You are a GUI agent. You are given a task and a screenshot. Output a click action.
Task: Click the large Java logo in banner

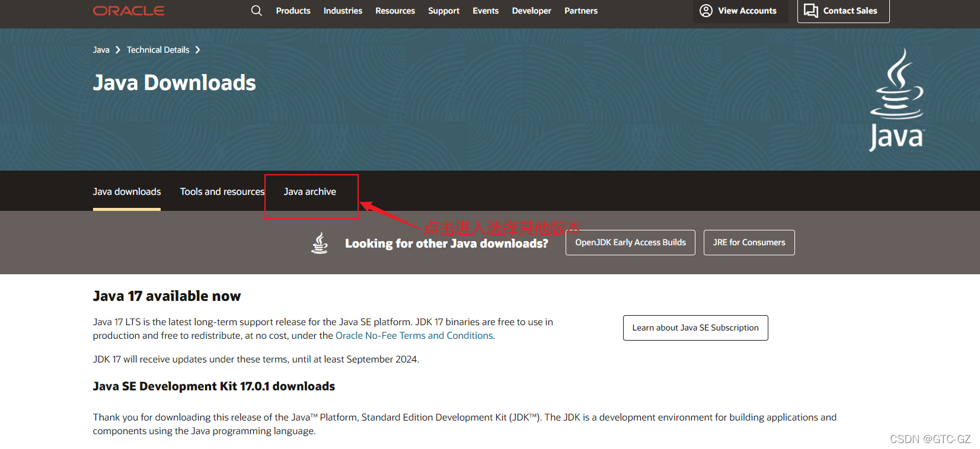coord(896,100)
